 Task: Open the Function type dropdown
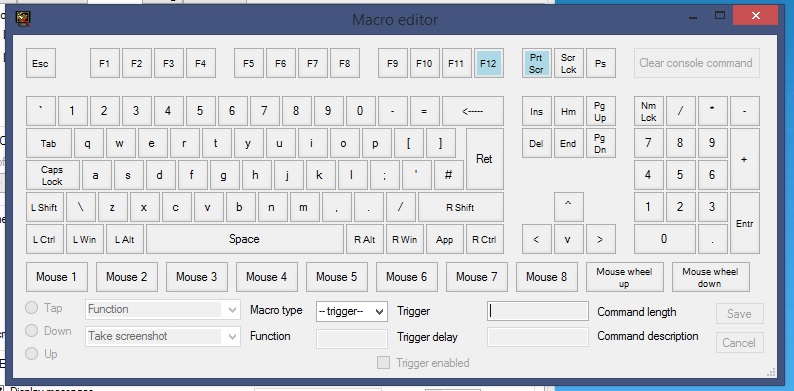[x=163, y=309]
